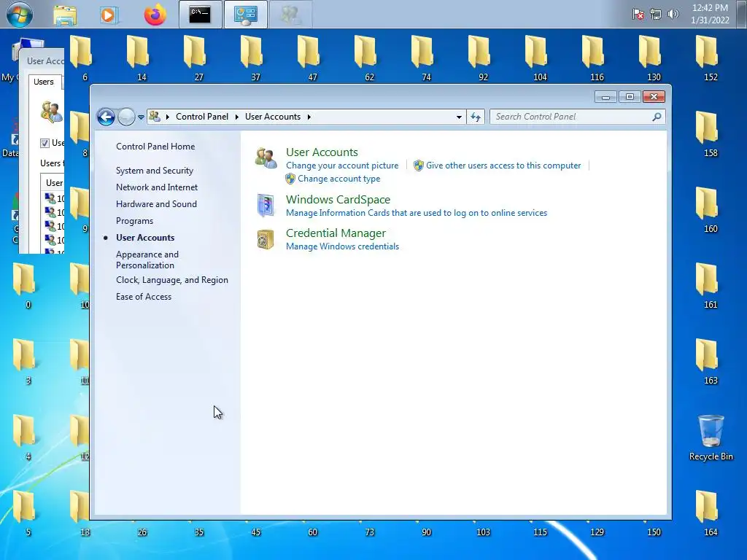Viewport: 747px width, 560px height.
Task: Expand the address bar history dropdown
Action: (459, 117)
